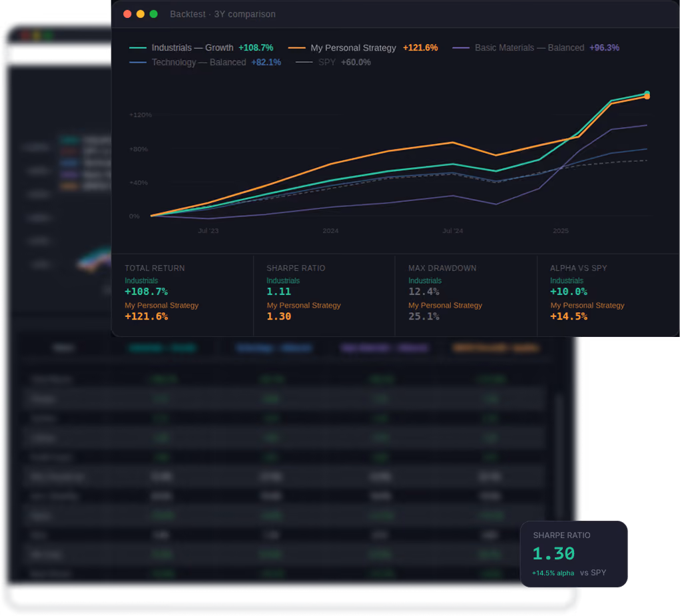Open the Total Return stat card

pyautogui.click(x=182, y=295)
